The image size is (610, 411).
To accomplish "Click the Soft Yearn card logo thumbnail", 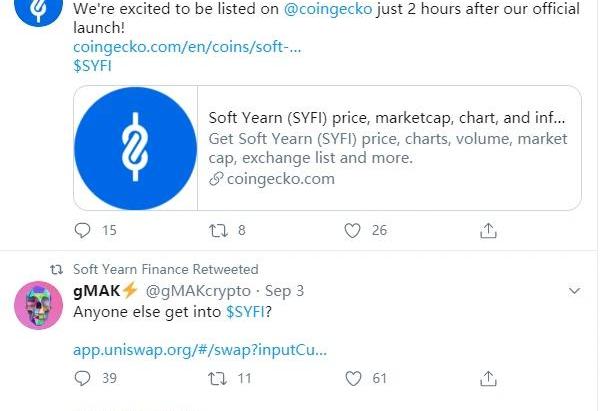I will (x=136, y=148).
